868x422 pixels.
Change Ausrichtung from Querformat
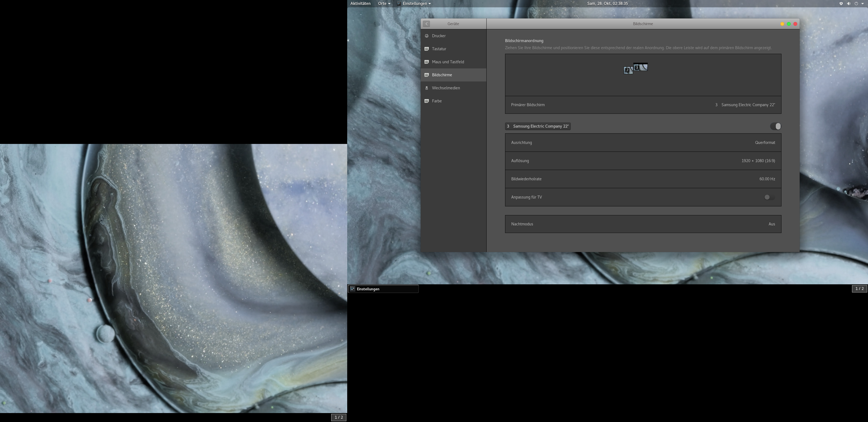tap(643, 143)
